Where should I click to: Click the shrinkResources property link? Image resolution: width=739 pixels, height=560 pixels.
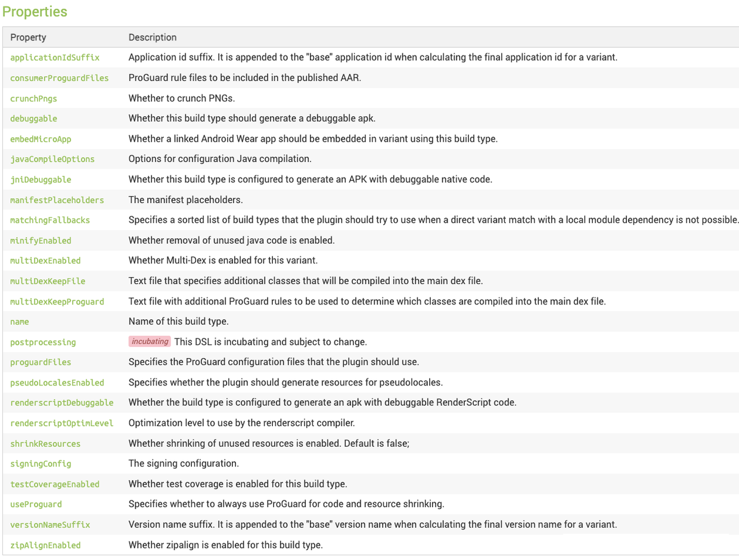[x=45, y=444]
